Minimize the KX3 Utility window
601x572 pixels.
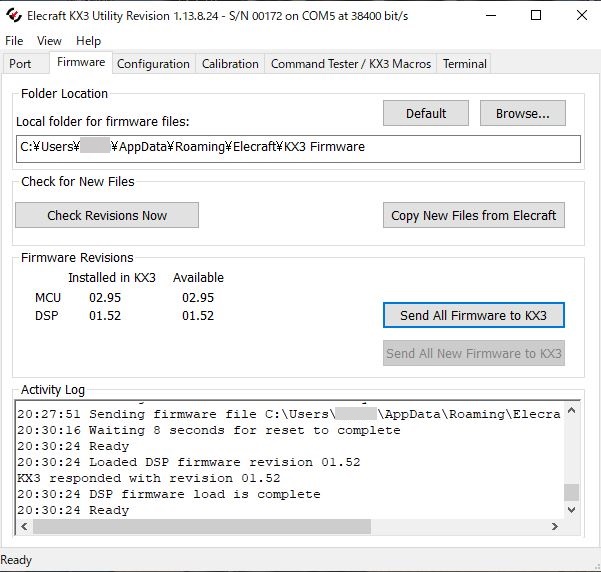tap(491, 15)
